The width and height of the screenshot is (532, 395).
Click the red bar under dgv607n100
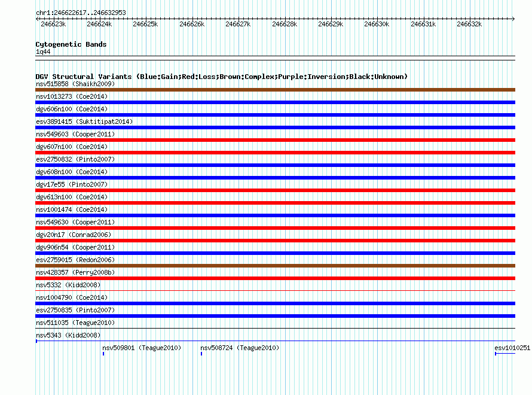tap(275, 153)
